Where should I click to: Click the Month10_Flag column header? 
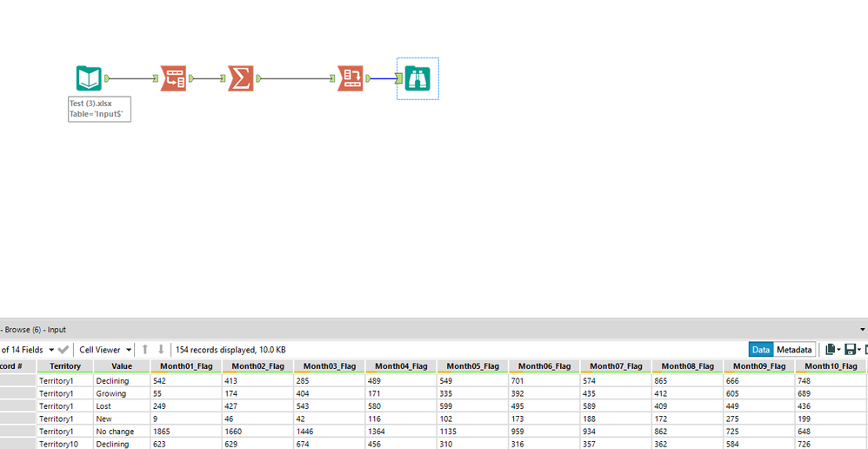831,366
